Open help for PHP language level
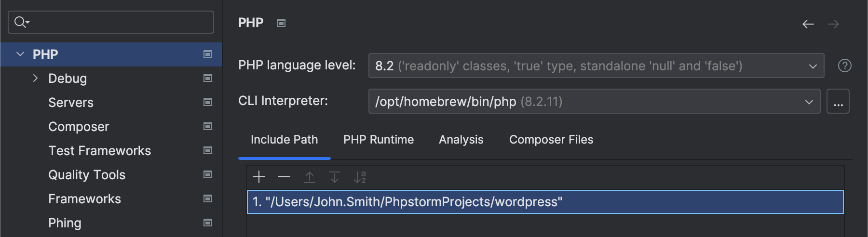The height and width of the screenshot is (237, 868). [845, 66]
